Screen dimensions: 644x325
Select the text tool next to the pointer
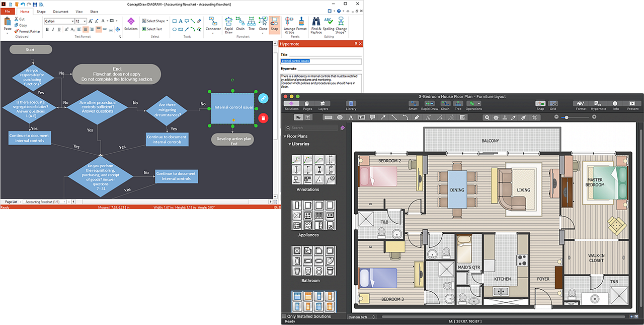[x=308, y=117]
